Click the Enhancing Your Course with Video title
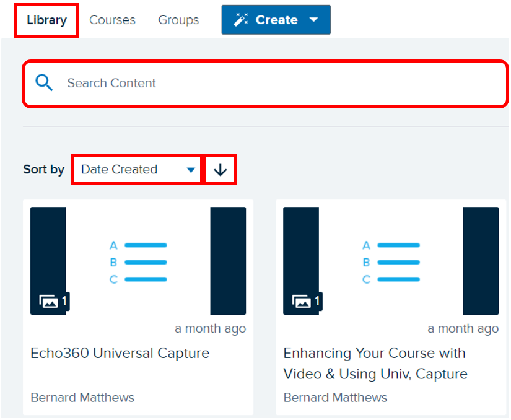The height and width of the screenshot is (420, 511). click(x=375, y=364)
